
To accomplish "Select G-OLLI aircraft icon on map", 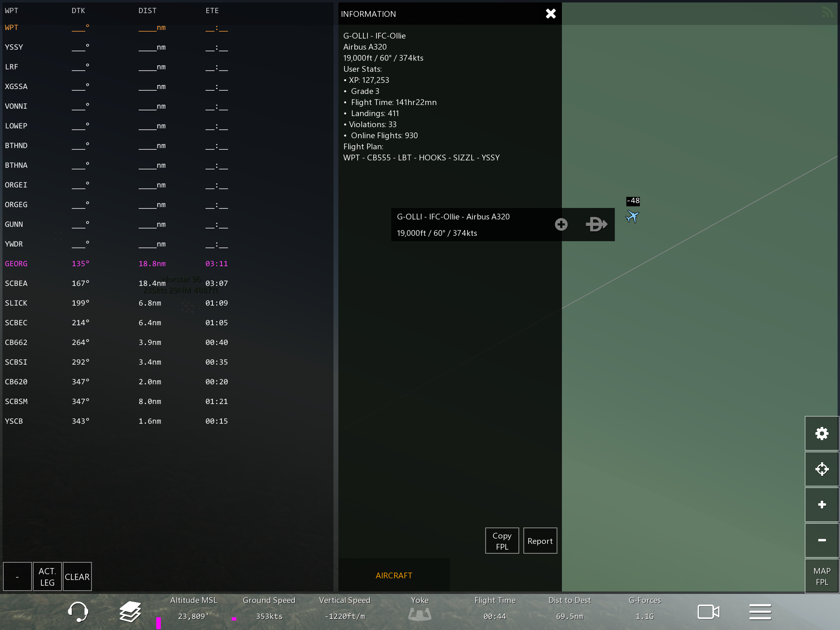I will [632, 216].
